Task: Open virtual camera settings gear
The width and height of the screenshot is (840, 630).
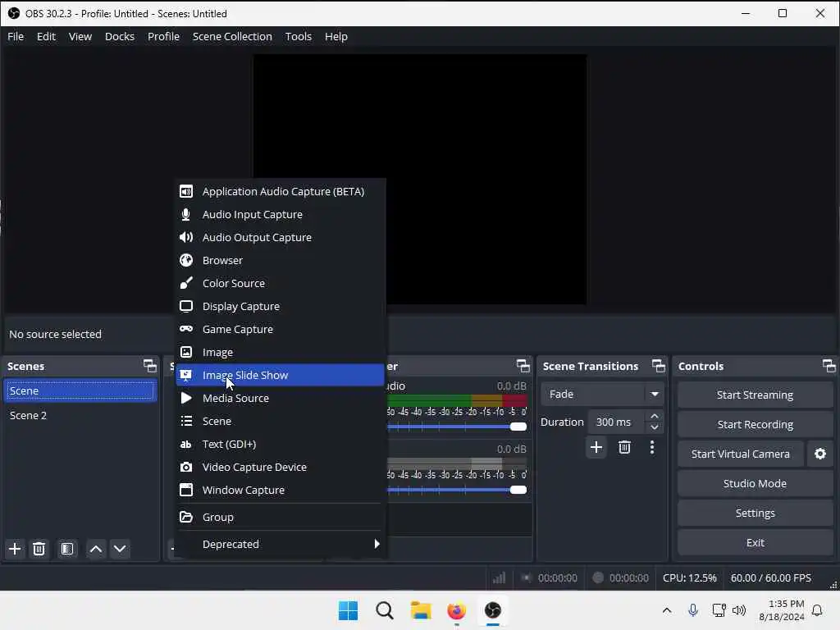Action: click(820, 454)
